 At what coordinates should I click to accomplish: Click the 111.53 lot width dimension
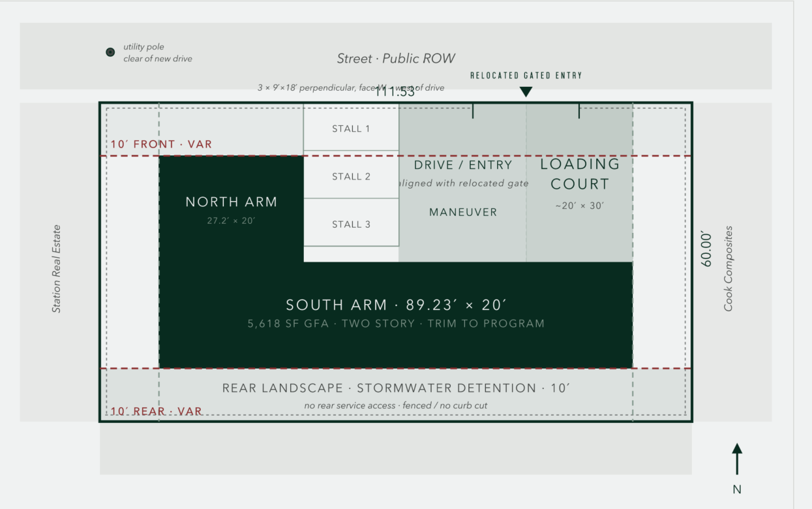click(x=395, y=93)
